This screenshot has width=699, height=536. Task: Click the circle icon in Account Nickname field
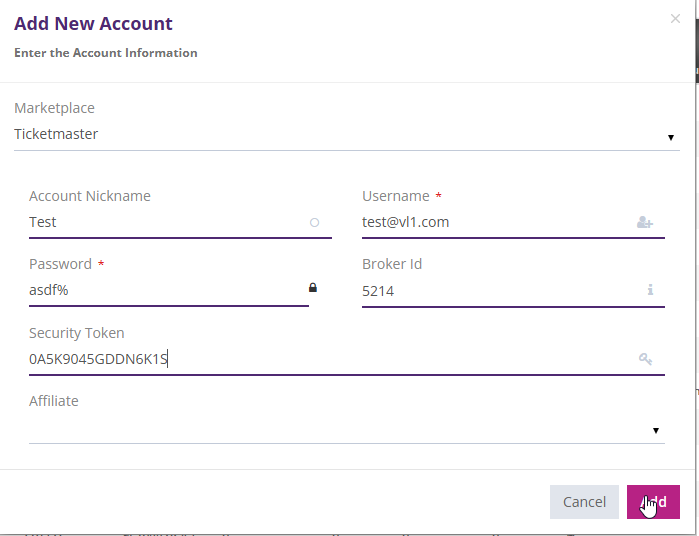314,223
